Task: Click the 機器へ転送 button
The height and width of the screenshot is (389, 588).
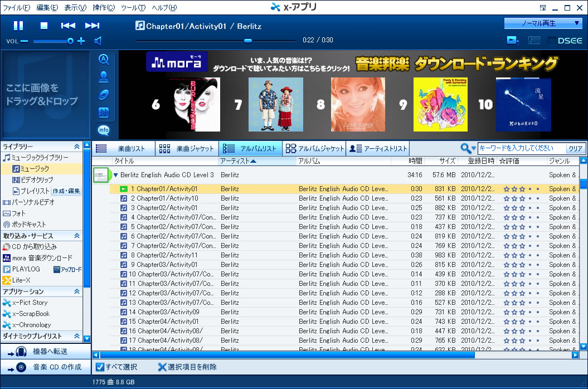Action: (x=45, y=351)
